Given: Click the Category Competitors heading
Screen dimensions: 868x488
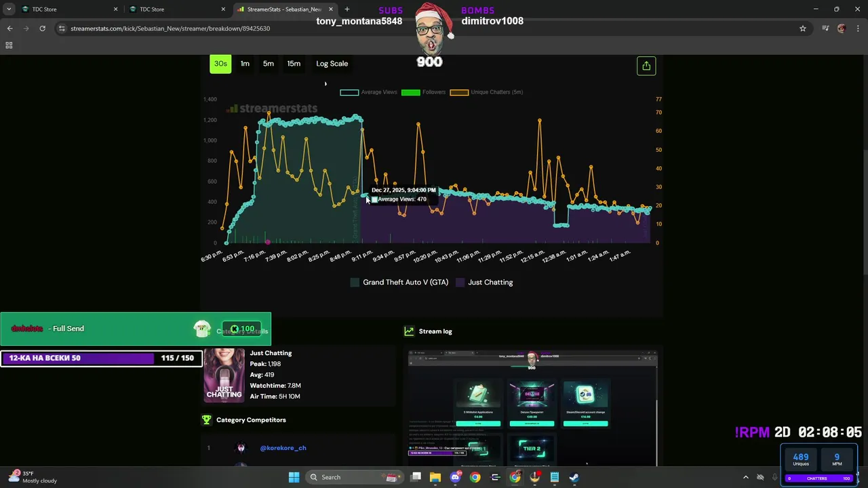Looking at the screenshot, I should [251, 420].
